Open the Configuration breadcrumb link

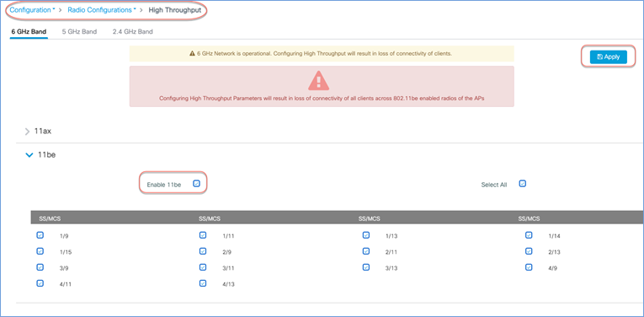pos(32,10)
